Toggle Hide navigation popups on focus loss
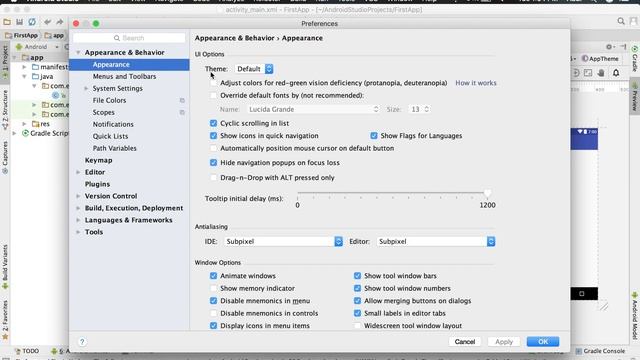 coord(213,163)
